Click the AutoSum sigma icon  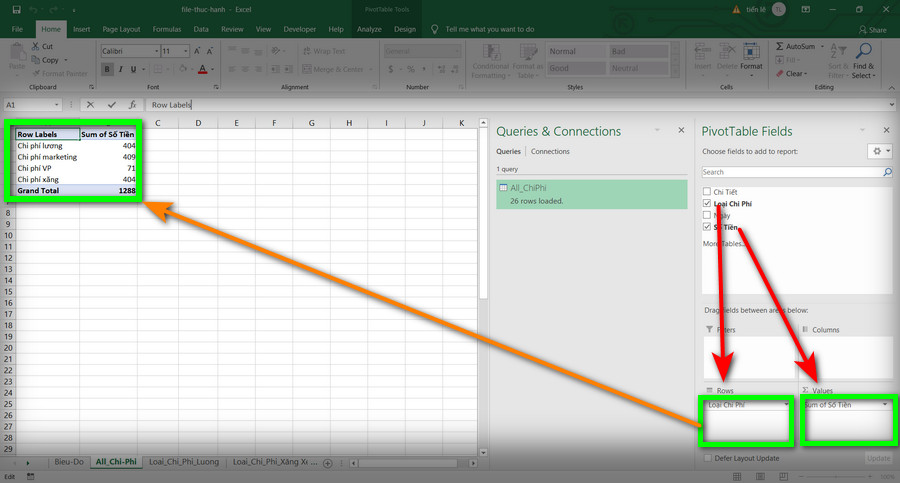point(779,46)
